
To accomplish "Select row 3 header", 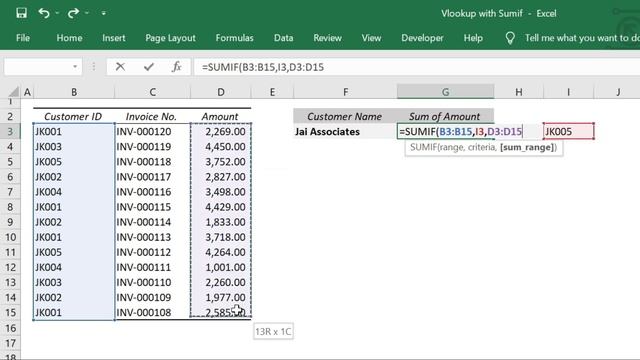I will tap(10, 131).
